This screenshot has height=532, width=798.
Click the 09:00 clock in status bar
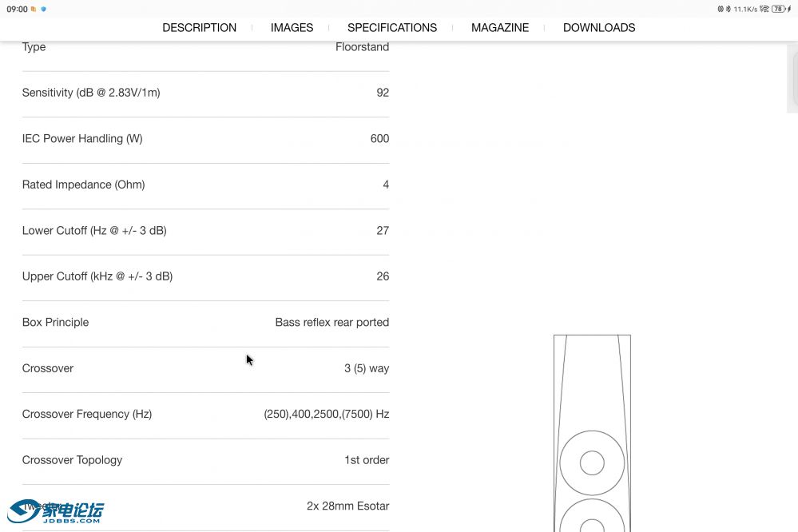17,10
